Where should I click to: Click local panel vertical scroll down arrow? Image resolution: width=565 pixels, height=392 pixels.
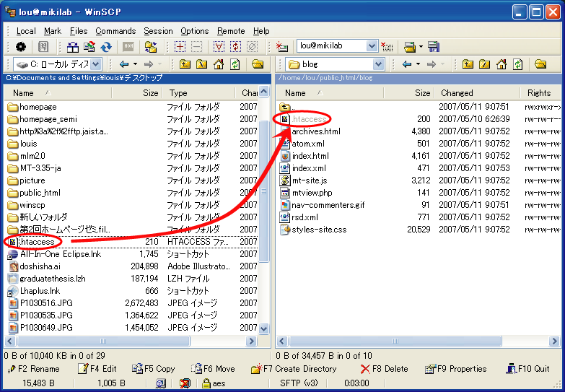(x=264, y=329)
